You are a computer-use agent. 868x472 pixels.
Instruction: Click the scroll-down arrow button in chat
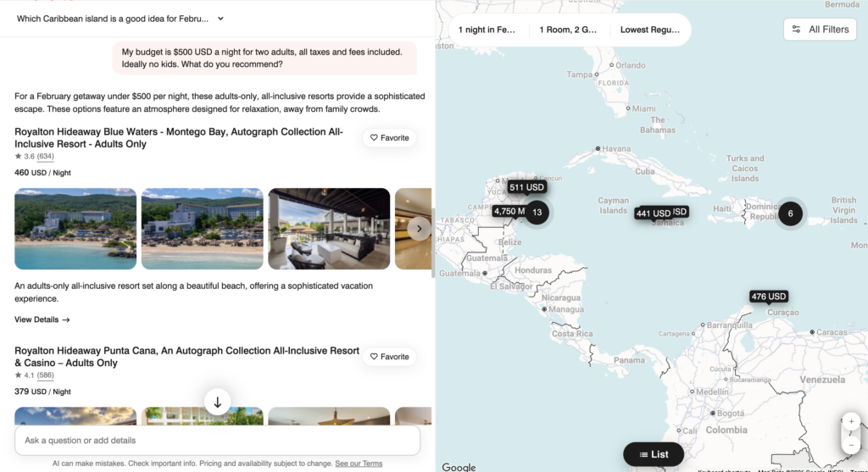tap(218, 403)
